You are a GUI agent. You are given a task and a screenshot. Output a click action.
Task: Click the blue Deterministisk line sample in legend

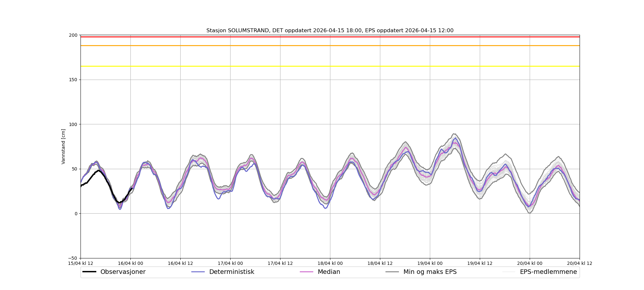(x=198, y=272)
